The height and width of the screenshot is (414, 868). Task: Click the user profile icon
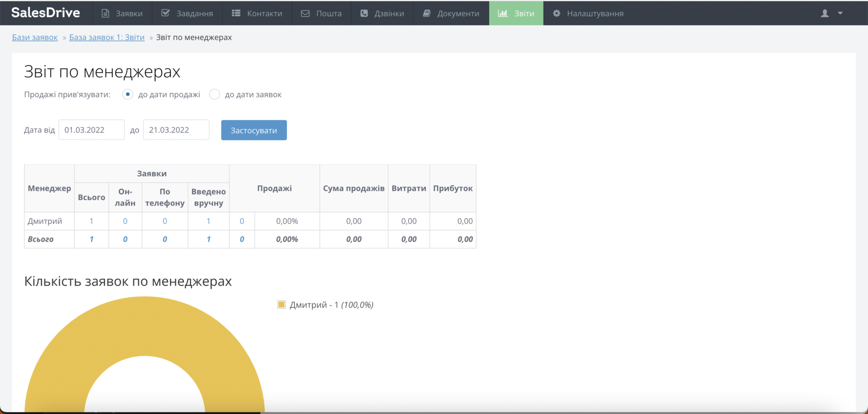(825, 13)
